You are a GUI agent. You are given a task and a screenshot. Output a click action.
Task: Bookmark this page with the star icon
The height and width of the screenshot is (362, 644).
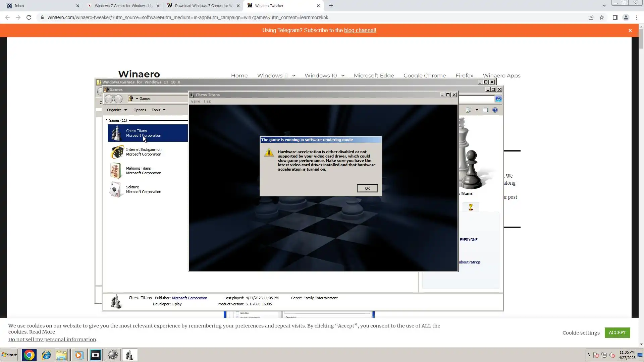click(x=601, y=17)
